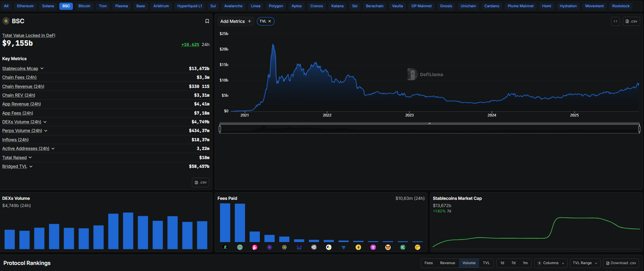Open the chart embed code icon
Viewport: 644px width, 271px height.
pyautogui.click(x=615, y=21)
